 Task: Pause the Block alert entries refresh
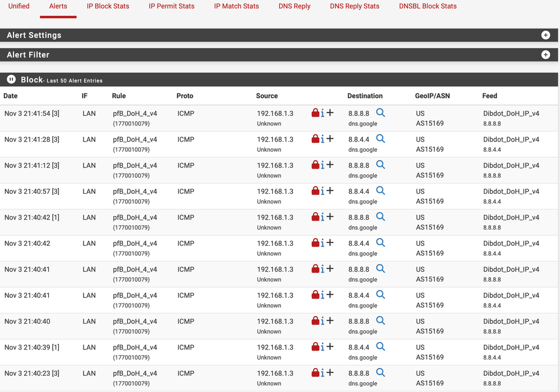pyautogui.click(x=11, y=80)
